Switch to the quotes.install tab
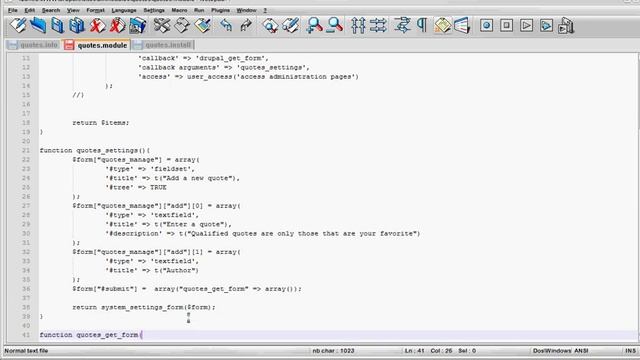The image size is (640, 360). pos(163,45)
